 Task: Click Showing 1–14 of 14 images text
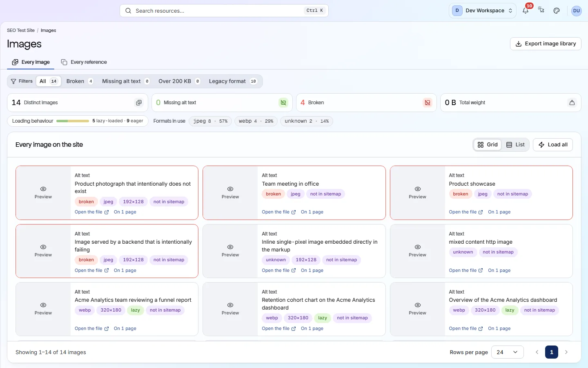51,352
